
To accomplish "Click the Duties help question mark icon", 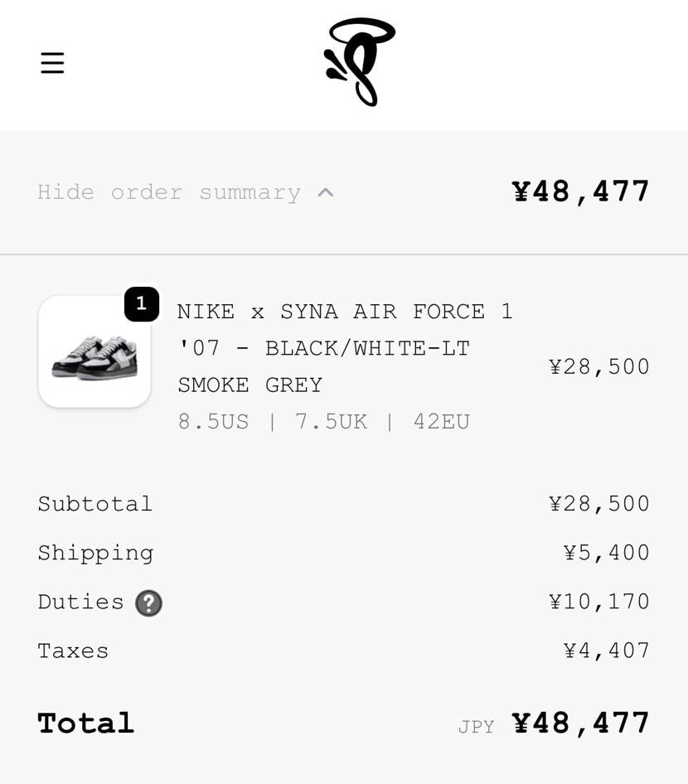I will click(149, 603).
